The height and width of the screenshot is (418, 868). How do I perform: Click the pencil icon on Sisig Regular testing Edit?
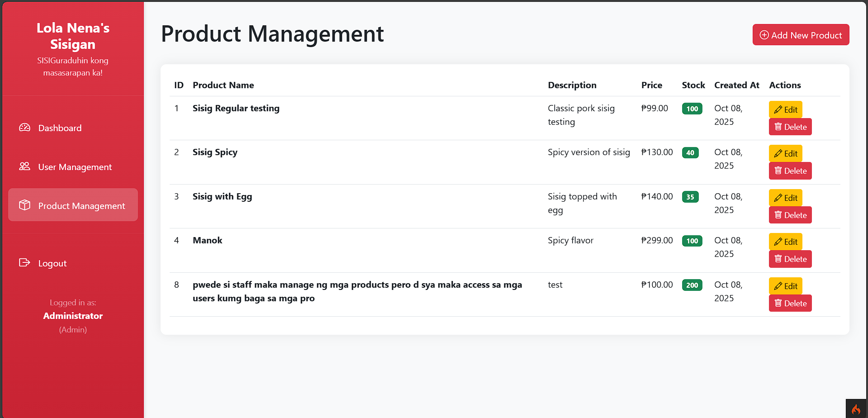778,109
